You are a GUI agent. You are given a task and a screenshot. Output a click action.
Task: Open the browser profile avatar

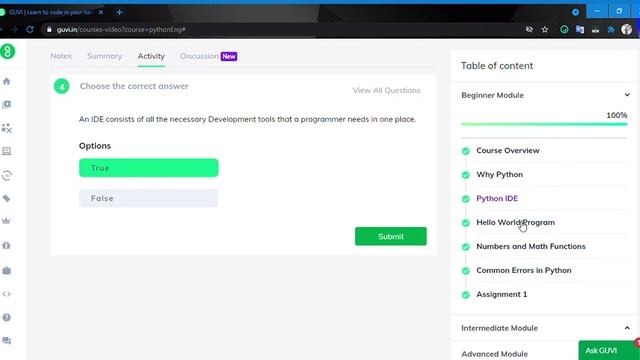click(627, 29)
